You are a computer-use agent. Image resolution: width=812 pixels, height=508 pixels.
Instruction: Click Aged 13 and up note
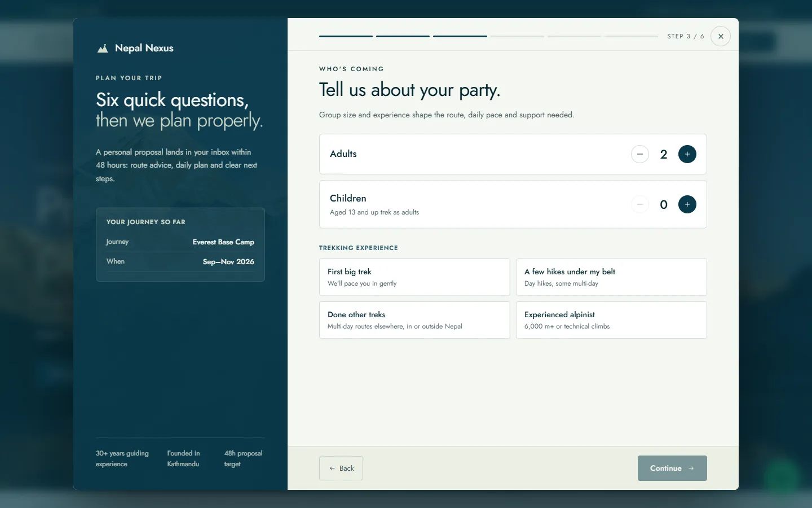tap(374, 212)
